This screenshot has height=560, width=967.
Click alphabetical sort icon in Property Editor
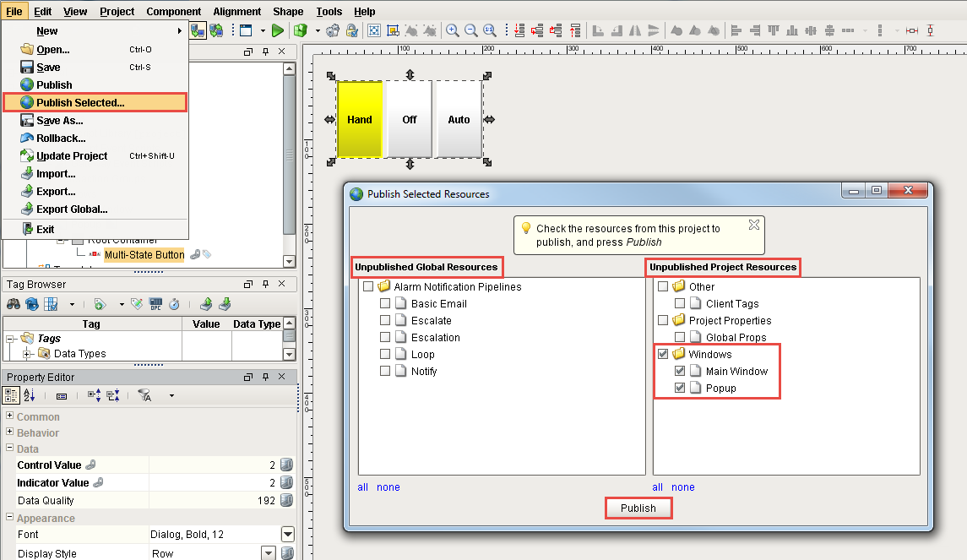pyautogui.click(x=30, y=395)
